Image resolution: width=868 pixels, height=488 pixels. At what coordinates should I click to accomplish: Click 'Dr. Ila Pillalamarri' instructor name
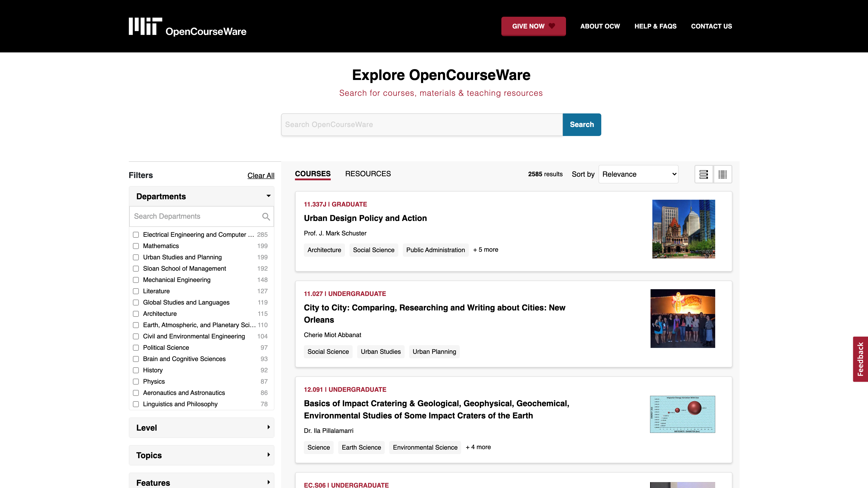(x=328, y=431)
